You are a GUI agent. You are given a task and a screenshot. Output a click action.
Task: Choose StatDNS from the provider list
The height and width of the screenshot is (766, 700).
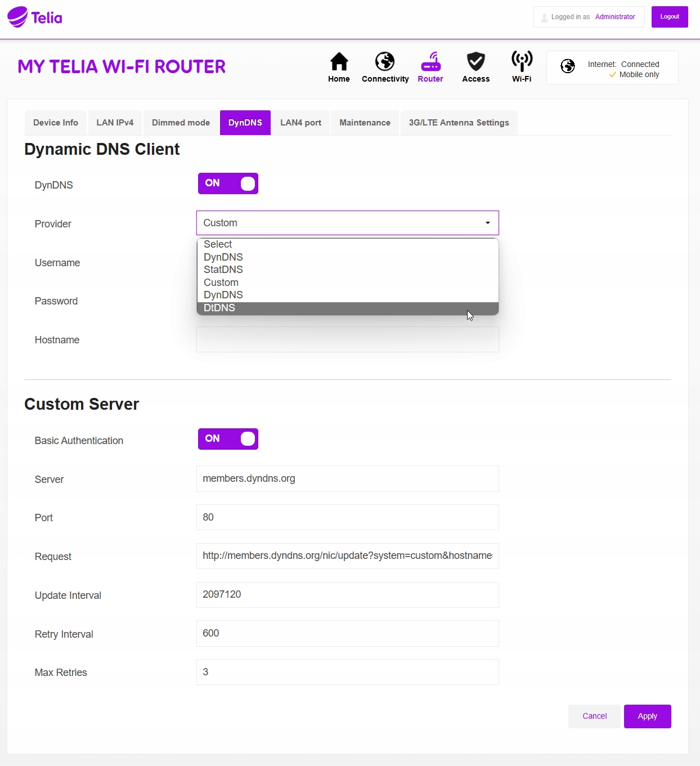coord(348,270)
